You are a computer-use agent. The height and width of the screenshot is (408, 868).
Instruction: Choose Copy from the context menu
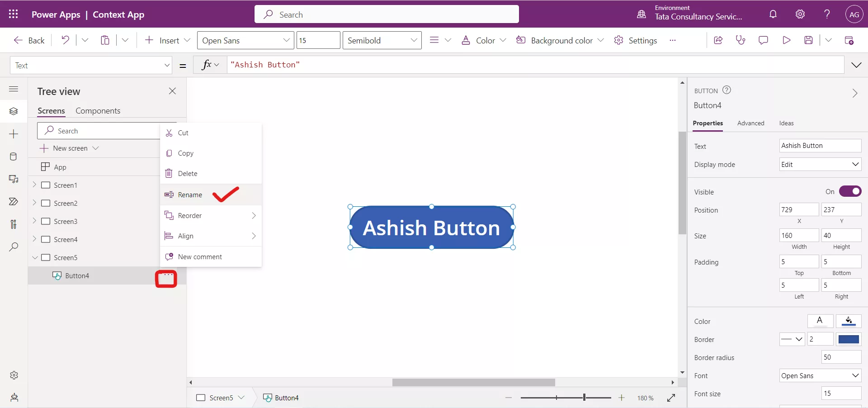click(x=186, y=153)
